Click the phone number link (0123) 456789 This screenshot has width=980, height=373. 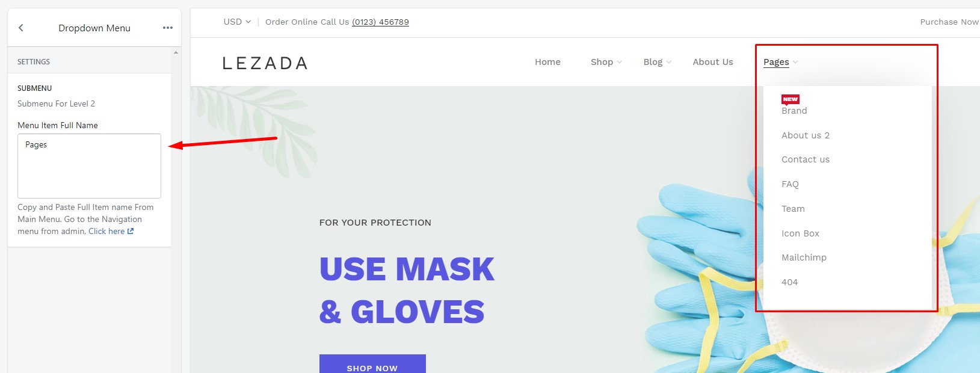click(x=380, y=22)
